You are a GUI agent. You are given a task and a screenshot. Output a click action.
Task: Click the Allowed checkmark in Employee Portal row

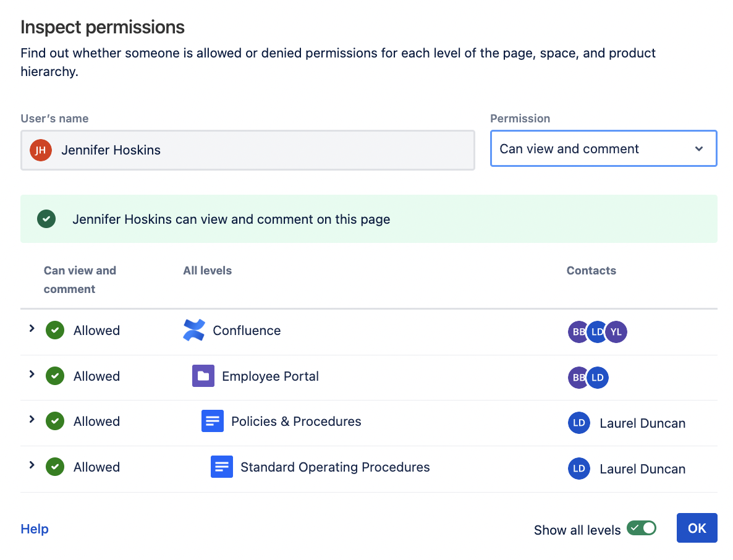pos(55,376)
